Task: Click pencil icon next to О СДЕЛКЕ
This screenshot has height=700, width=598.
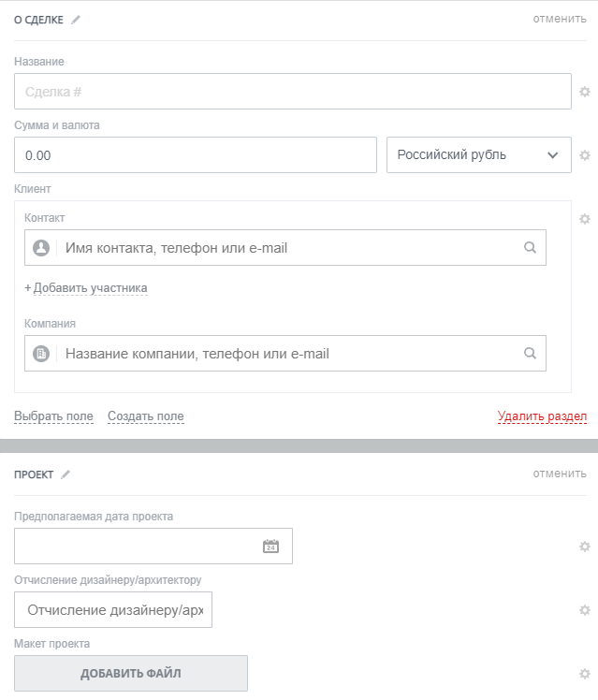Action: click(x=77, y=19)
